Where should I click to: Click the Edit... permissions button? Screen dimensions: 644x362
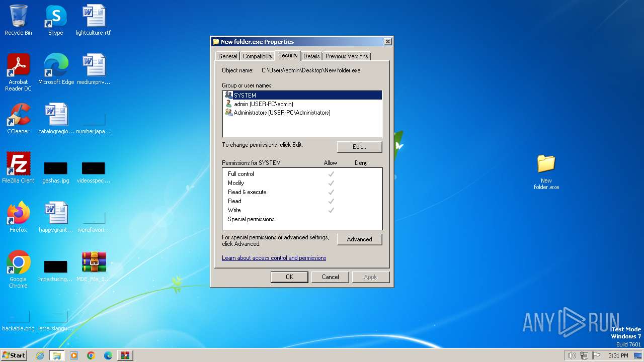coord(359,147)
